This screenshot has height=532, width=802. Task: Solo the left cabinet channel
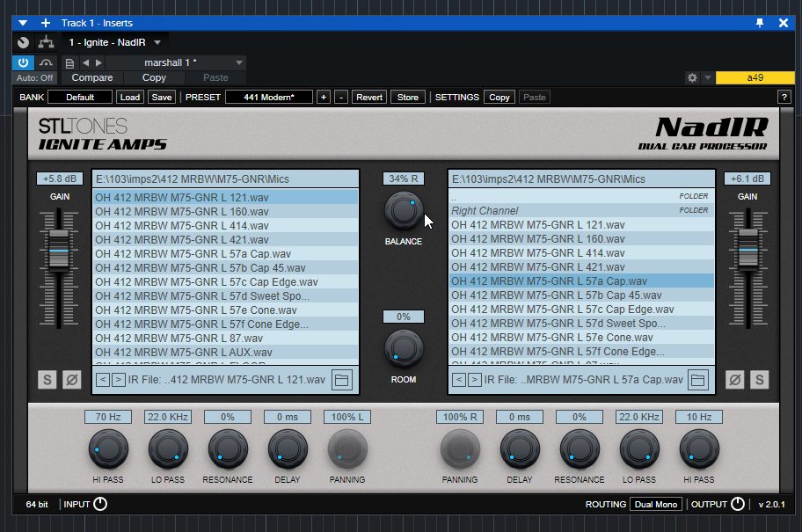[47, 380]
